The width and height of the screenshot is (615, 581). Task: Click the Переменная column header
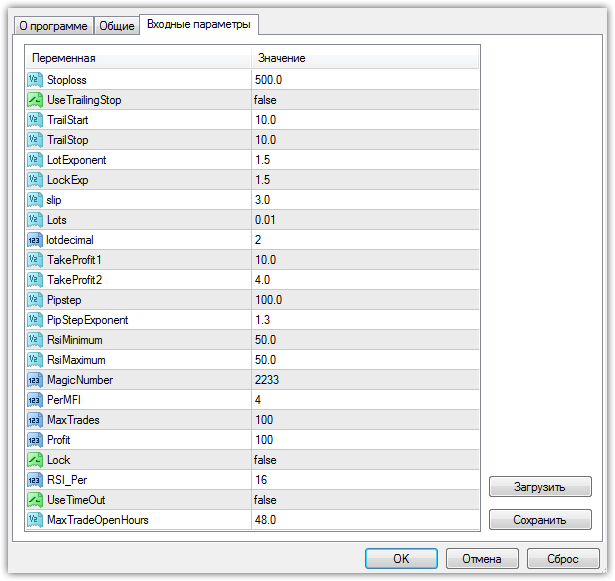(x=138, y=59)
